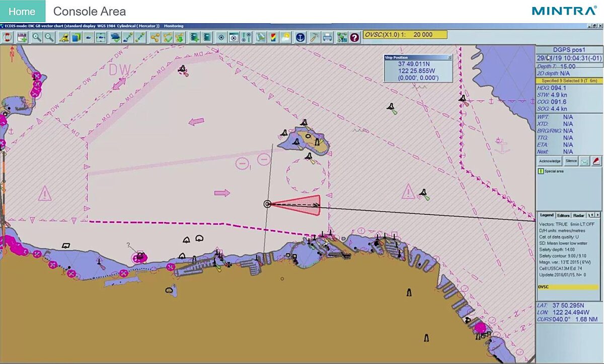Click the cursor LAT 37 50.295N readout
This screenshot has width=604, height=364.
click(561, 305)
